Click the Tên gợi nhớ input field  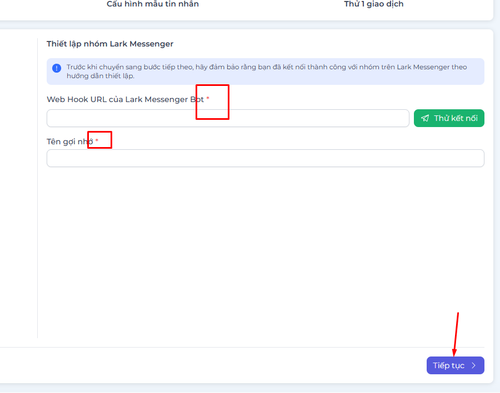pos(265,158)
